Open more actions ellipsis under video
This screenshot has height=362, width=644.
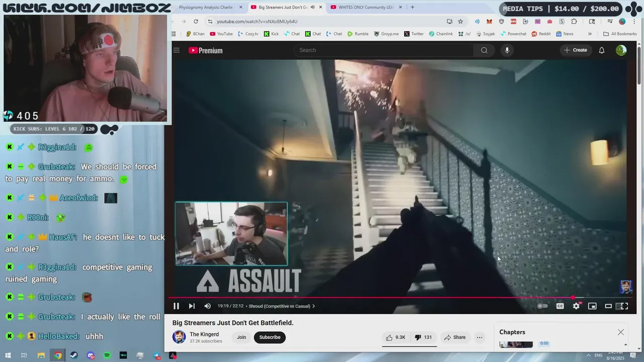pos(479,337)
